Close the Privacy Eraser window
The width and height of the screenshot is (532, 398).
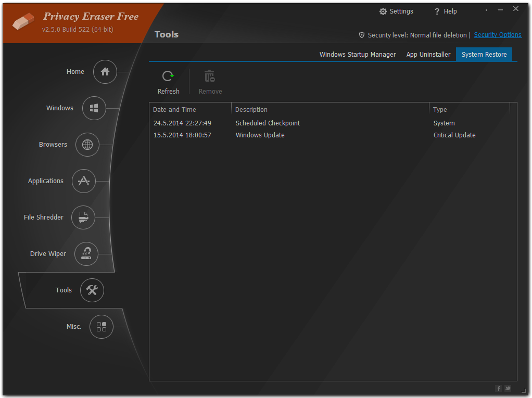coord(516,9)
